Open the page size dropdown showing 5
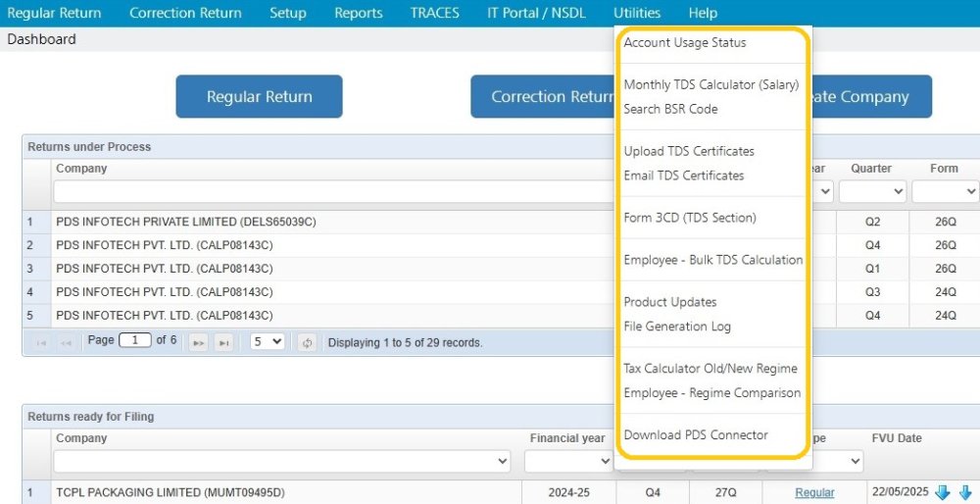The width and height of the screenshot is (980, 504). click(268, 341)
